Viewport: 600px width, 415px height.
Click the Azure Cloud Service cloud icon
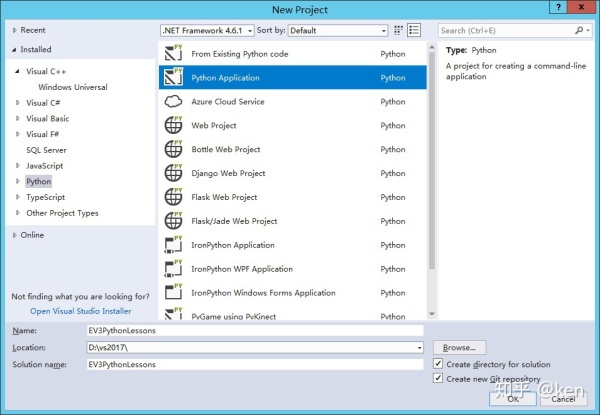173,101
